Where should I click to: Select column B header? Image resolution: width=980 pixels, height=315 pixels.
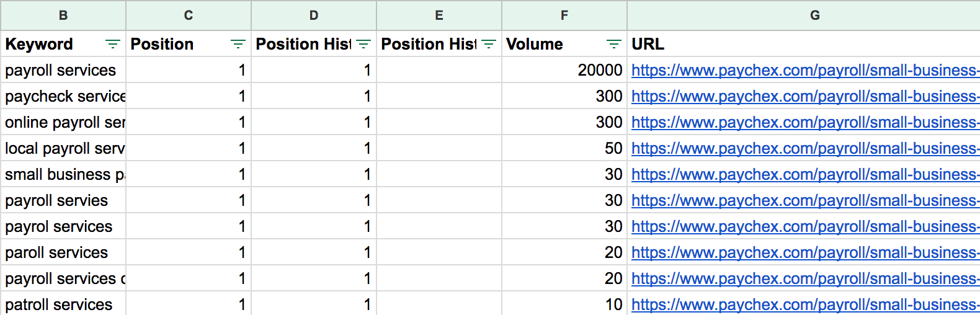[x=63, y=16]
